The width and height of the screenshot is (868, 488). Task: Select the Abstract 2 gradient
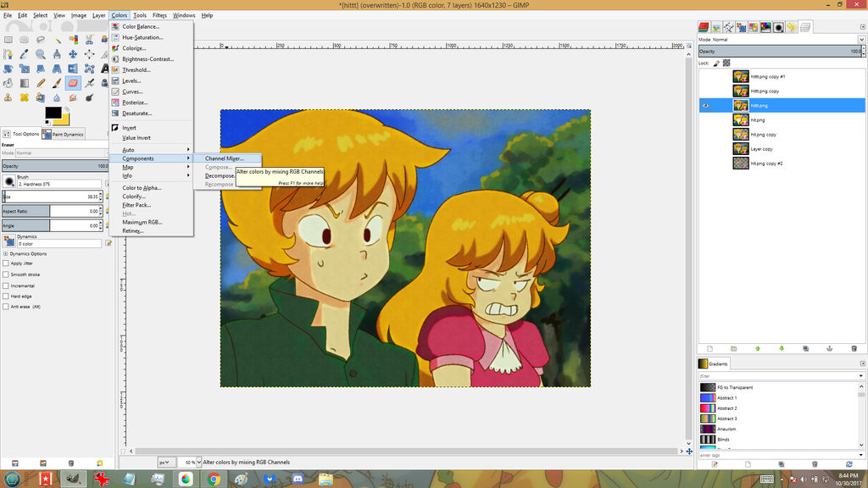point(726,408)
